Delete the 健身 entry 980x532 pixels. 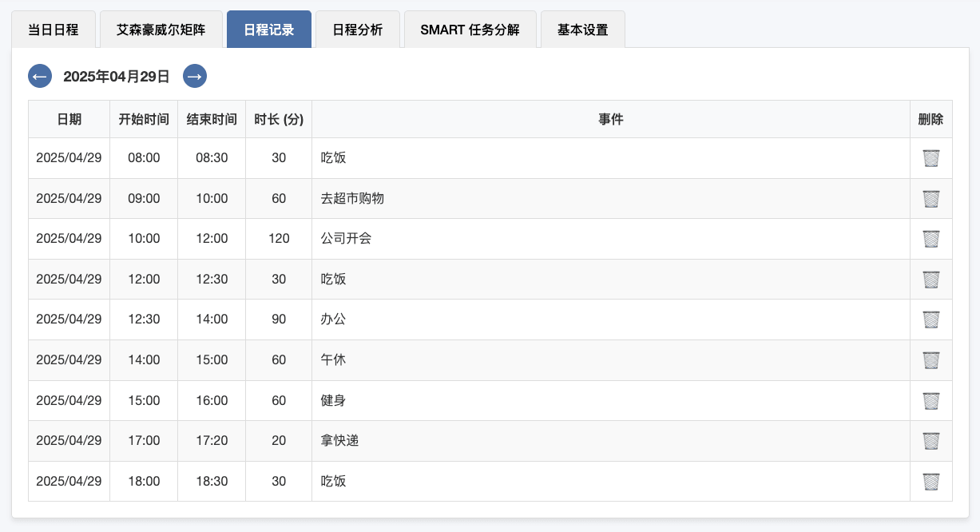point(930,400)
